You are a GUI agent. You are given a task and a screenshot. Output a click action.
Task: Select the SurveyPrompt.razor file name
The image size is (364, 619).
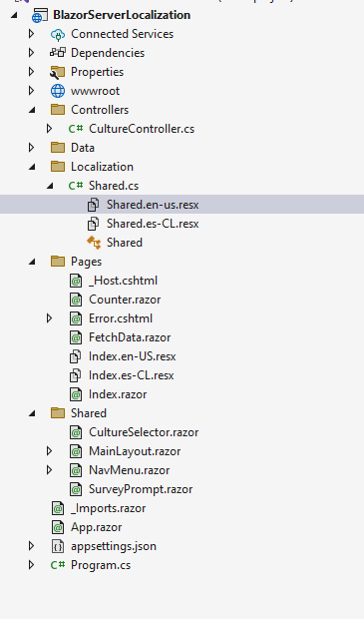141,489
